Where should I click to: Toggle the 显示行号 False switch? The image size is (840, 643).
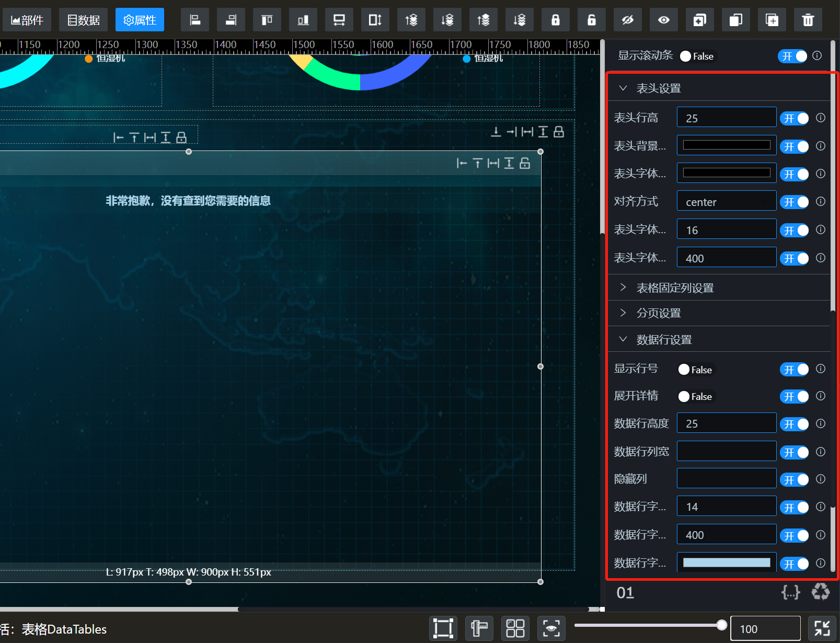click(x=696, y=370)
